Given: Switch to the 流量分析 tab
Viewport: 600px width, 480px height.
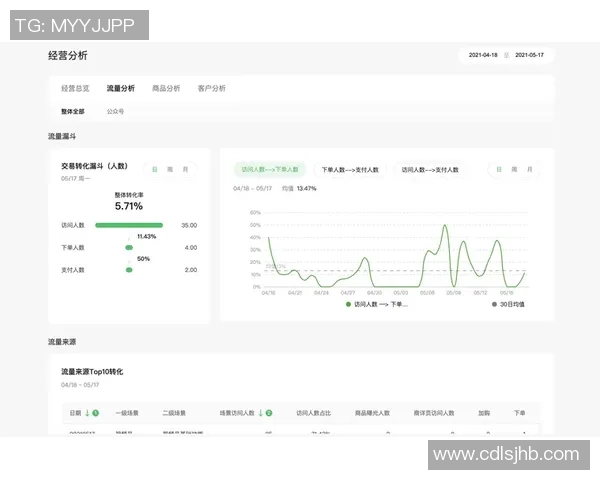Looking at the screenshot, I should pos(121,88).
